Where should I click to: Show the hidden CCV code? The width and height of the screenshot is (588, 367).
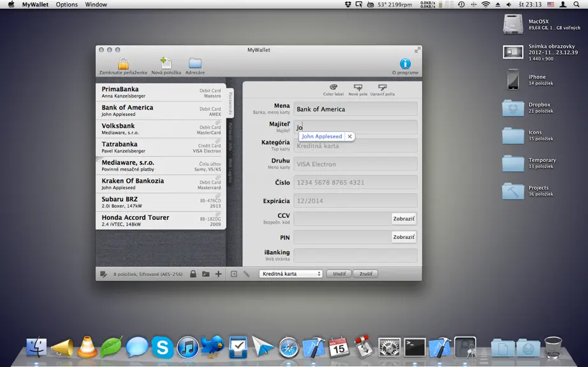[x=404, y=219]
